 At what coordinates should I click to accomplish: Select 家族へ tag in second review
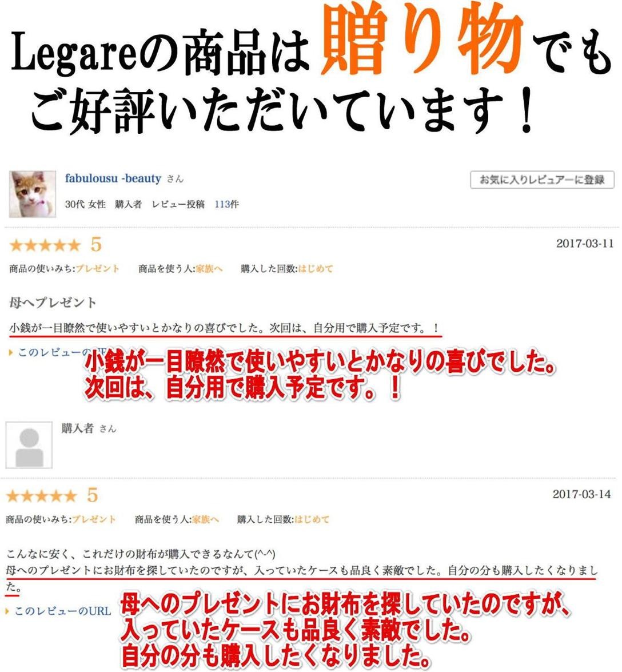click(x=206, y=519)
